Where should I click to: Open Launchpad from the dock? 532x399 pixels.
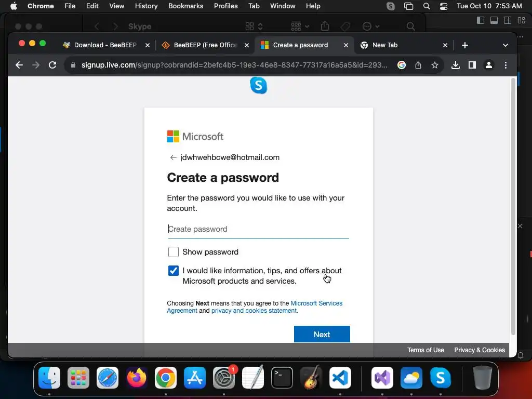point(78,378)
